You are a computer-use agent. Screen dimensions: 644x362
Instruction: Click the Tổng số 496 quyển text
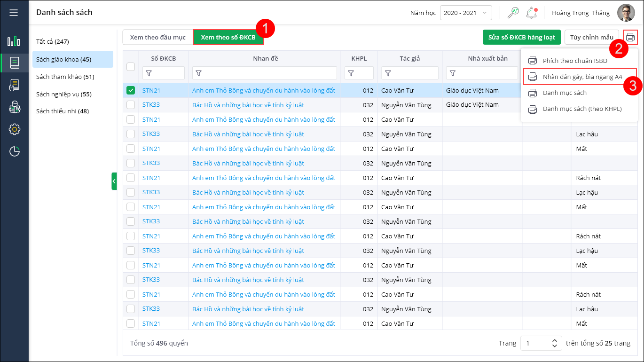point(159,343)
